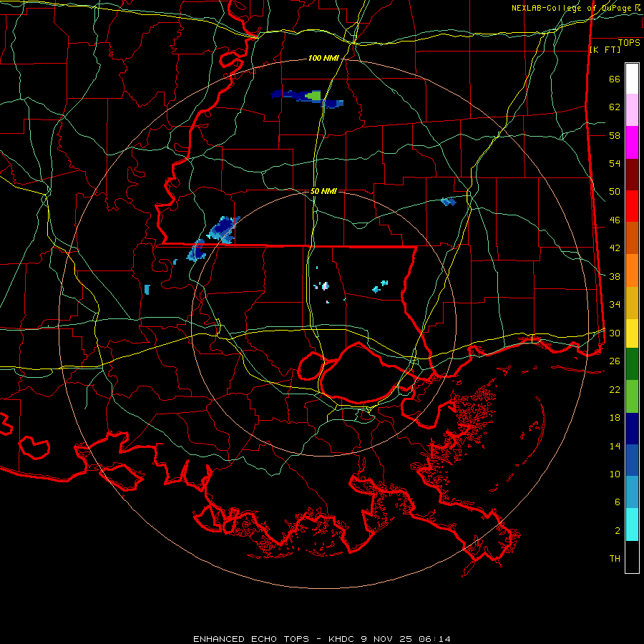Click the '50' legend value
Viewport: 644px width, 644px height.
615,192
